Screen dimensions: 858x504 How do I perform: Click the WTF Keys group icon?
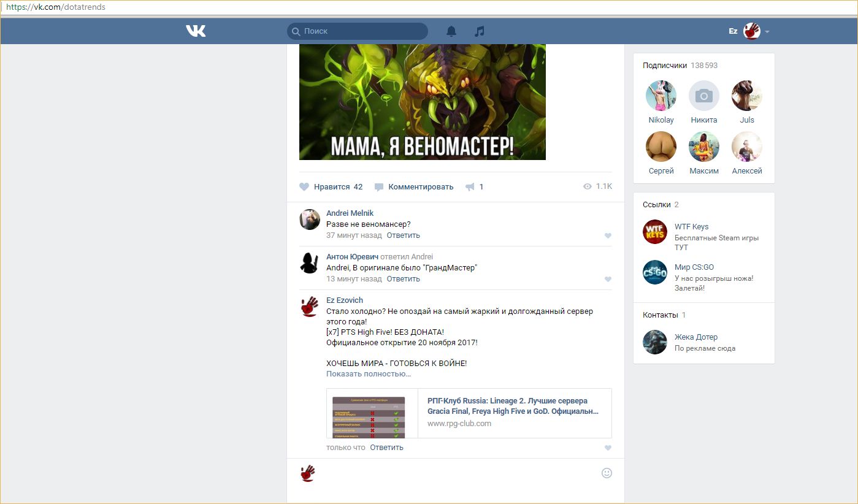pos(654,232)
